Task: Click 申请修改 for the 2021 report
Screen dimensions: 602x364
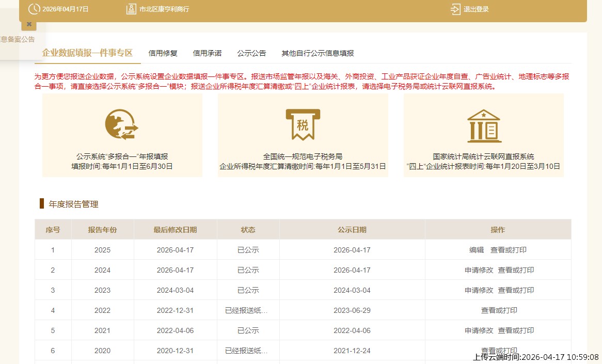Action: [479, 330]
